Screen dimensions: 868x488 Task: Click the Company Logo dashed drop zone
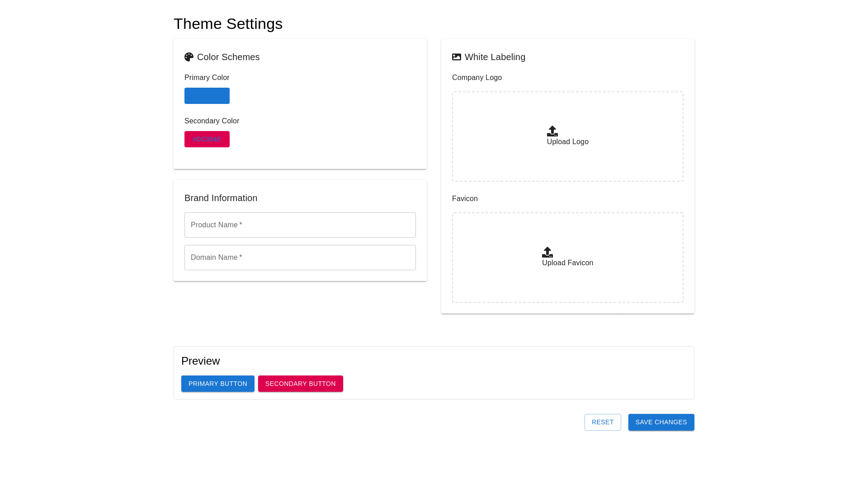pyautogui.click(x=568, y=163)
